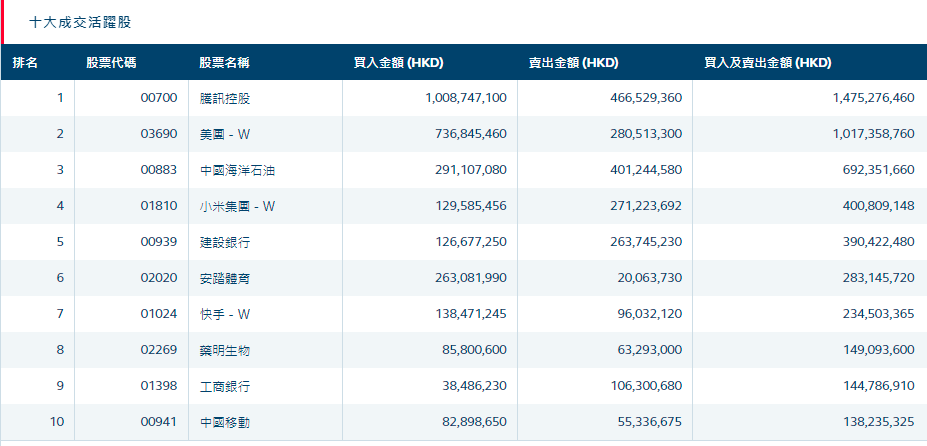The image size is (927, 446).
Task: Select stock code 03690
Action: tap(159, 134)
